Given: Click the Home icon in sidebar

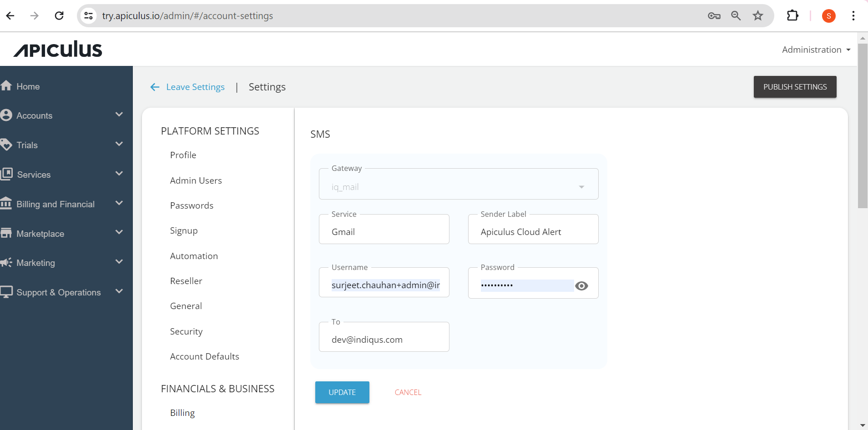Looking at the screenshot, I should (6, 85).
